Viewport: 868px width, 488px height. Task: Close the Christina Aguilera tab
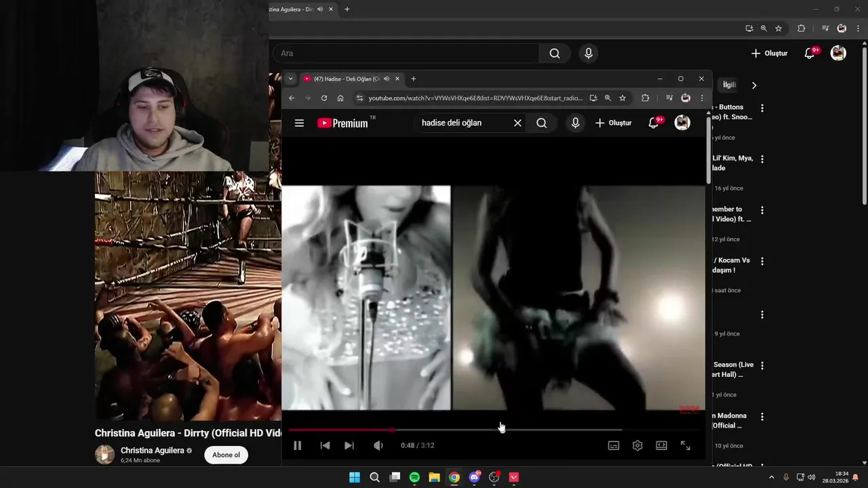tap(331, 9)
